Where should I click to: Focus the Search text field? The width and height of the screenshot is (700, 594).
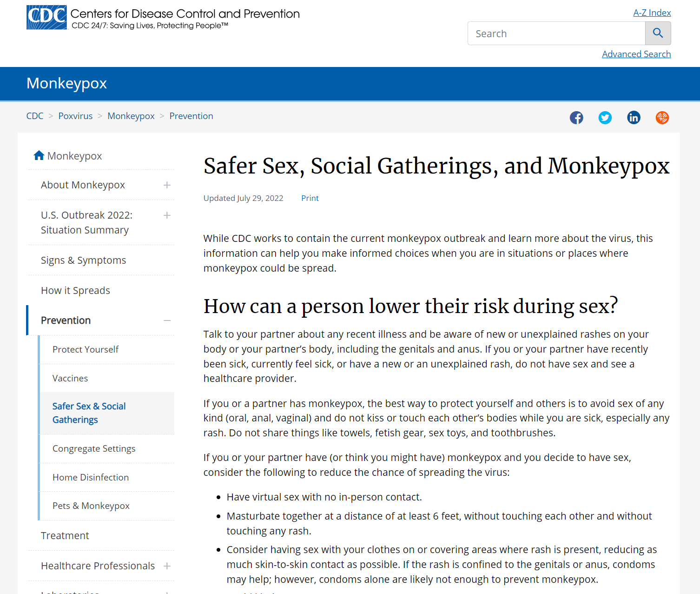[556, 33]
